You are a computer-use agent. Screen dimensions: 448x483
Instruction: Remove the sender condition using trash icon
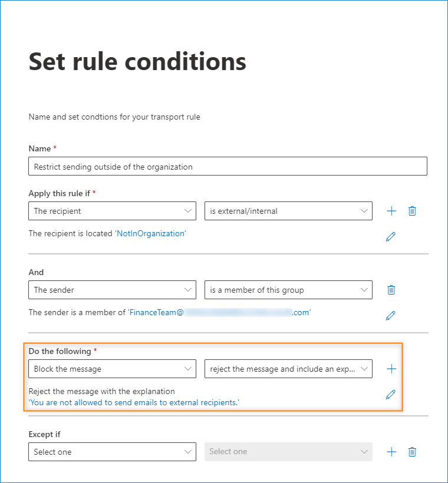tap(391, 290)
